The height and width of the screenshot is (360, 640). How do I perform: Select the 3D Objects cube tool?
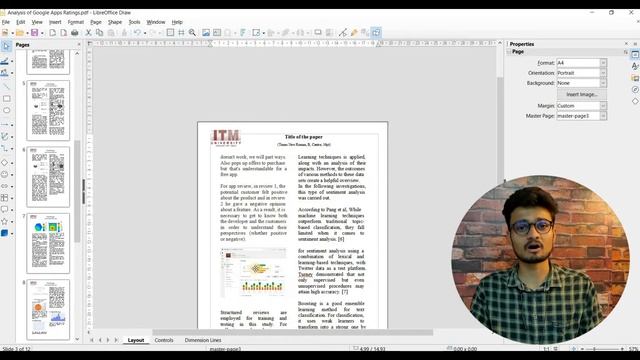click(x=5, y=233)
